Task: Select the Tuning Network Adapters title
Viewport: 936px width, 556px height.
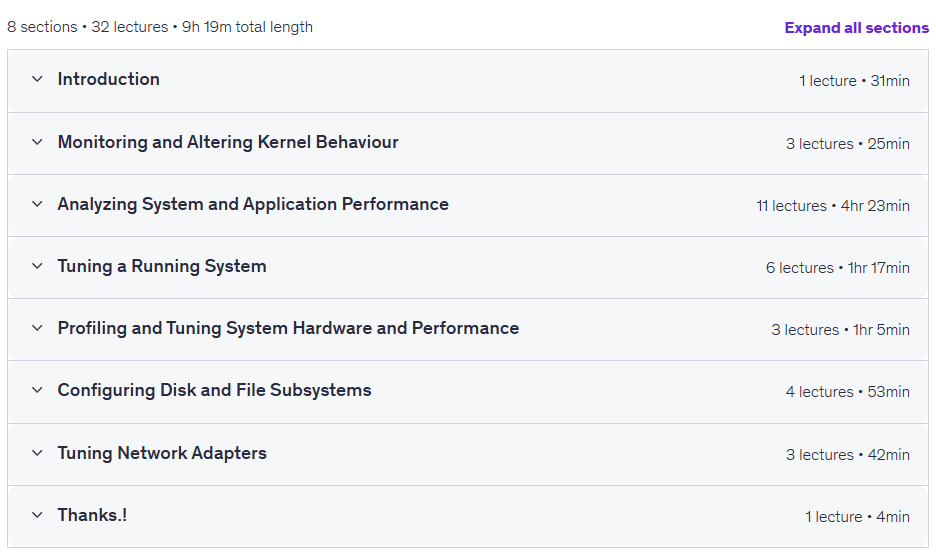Action: point(162,453)
